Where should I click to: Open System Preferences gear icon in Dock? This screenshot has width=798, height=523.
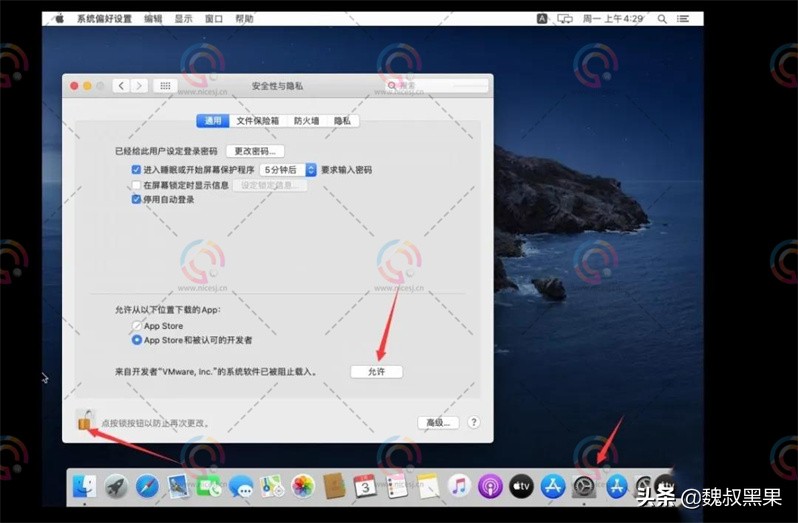584,487
